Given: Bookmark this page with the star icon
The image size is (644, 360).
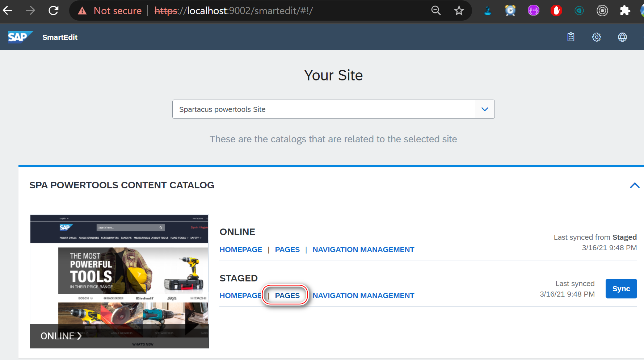Looking at the screenshot, I should click(x=459, y=11).
